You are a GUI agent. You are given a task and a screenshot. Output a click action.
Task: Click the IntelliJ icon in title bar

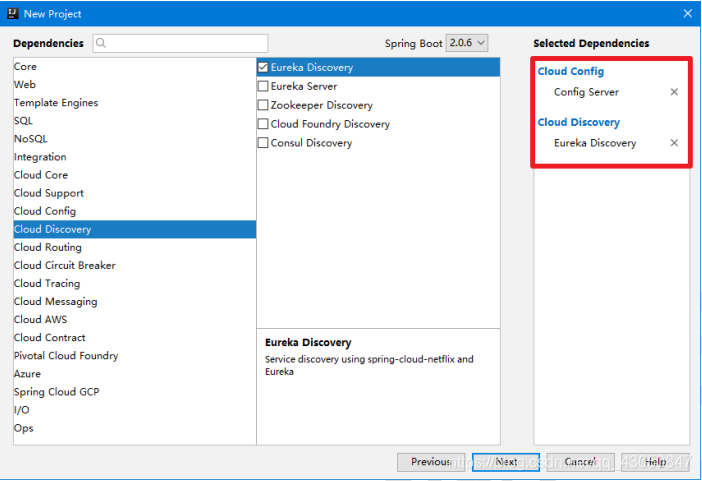(x=13, y=13)
